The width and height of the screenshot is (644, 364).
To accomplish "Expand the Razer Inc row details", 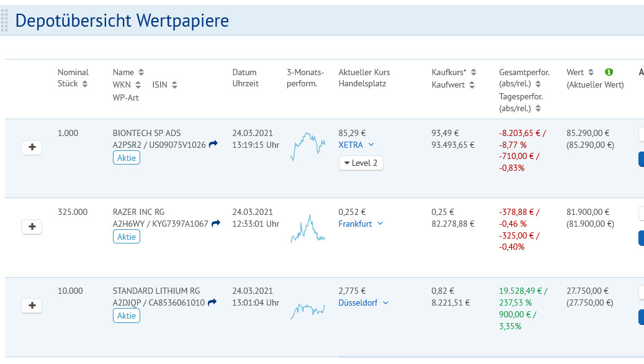I will tap(32, 227).
